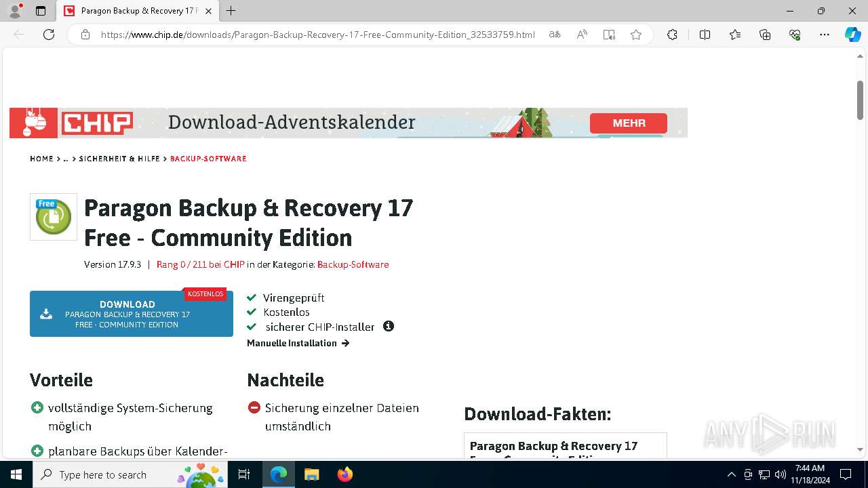Open Rang 0 / 211 bei CHIP link
Screen dimensions: 868x488
click(200, 264)
